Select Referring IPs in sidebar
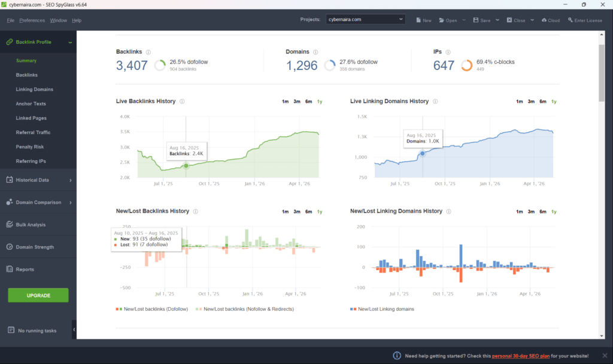Viewport: 613px width, 364px height. tap(31, 161)
